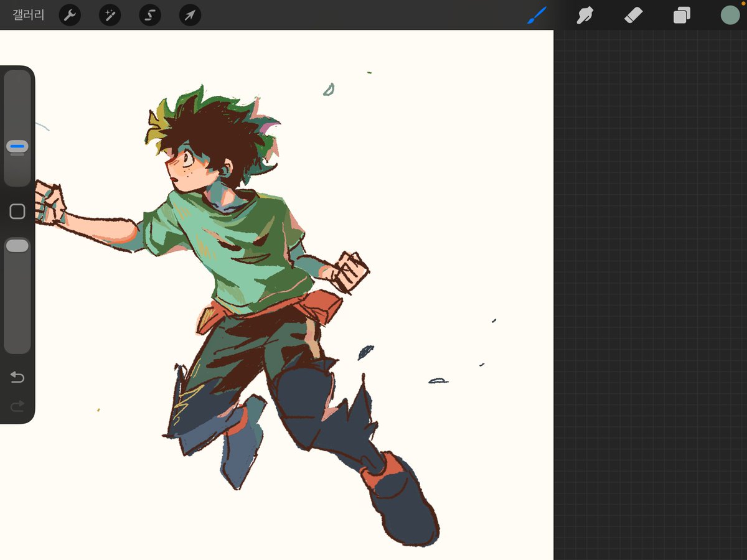This screenshot has height=560, width=747.
Task: Activate the Selection S-ribbon tool
Action: 150,15
